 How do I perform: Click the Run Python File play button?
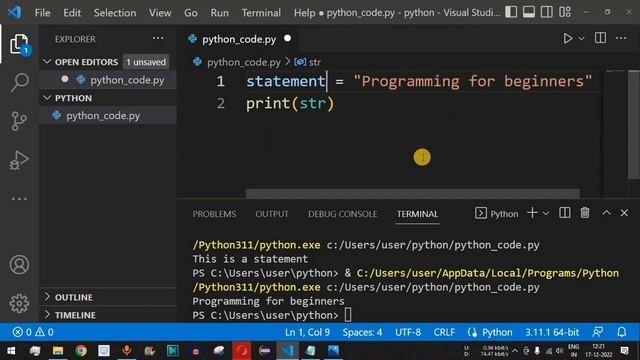pos(567,38)
